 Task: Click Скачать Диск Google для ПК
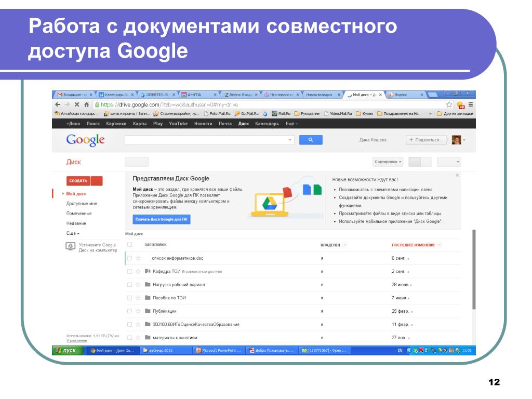[161, 219]
